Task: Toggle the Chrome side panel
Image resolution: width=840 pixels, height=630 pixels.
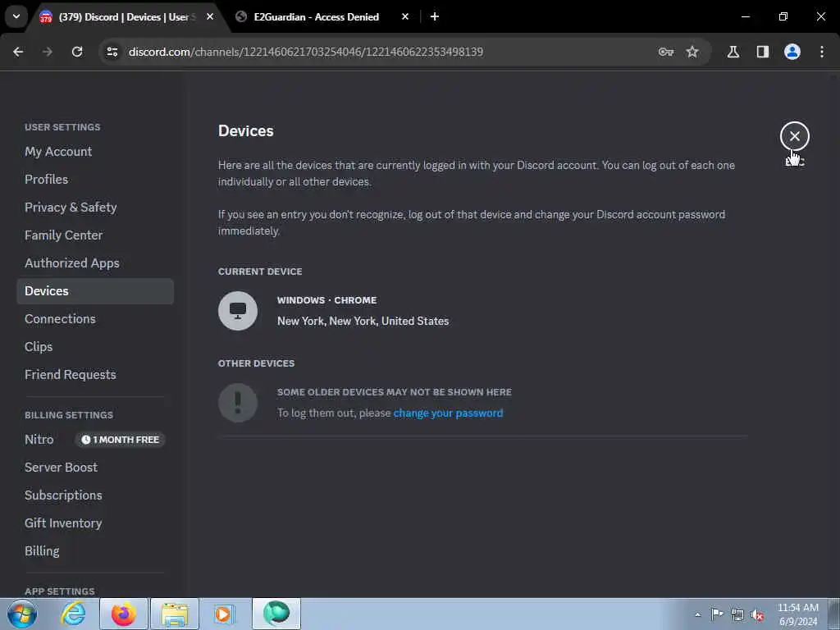Action: pos(763,52)
